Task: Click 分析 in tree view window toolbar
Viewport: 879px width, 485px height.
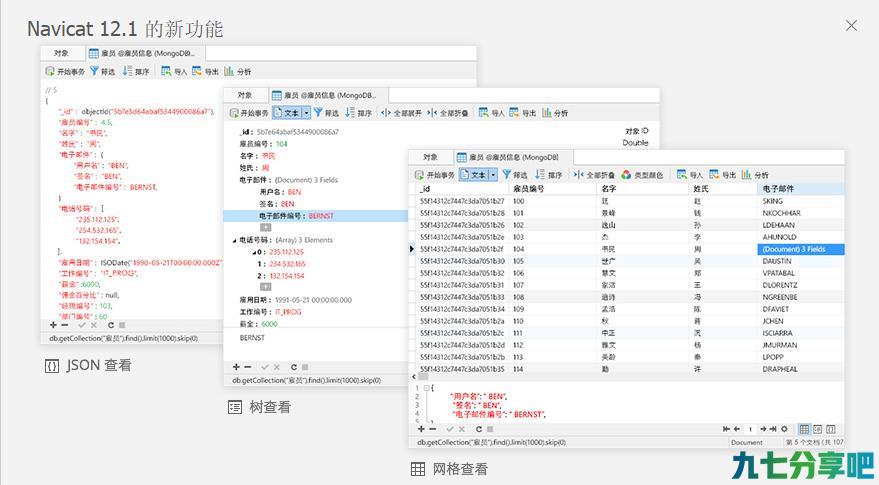Action: click(555, 113)
